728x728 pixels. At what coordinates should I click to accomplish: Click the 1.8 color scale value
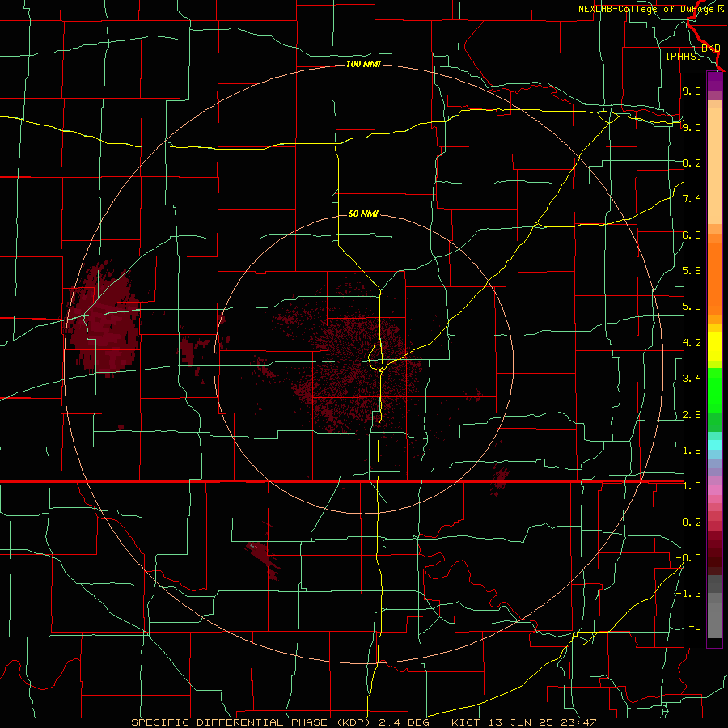tap(692, 451)
